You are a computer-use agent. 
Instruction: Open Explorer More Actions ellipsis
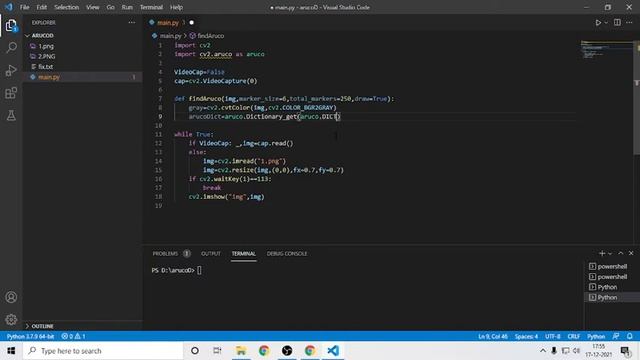[x=131, y=22]
